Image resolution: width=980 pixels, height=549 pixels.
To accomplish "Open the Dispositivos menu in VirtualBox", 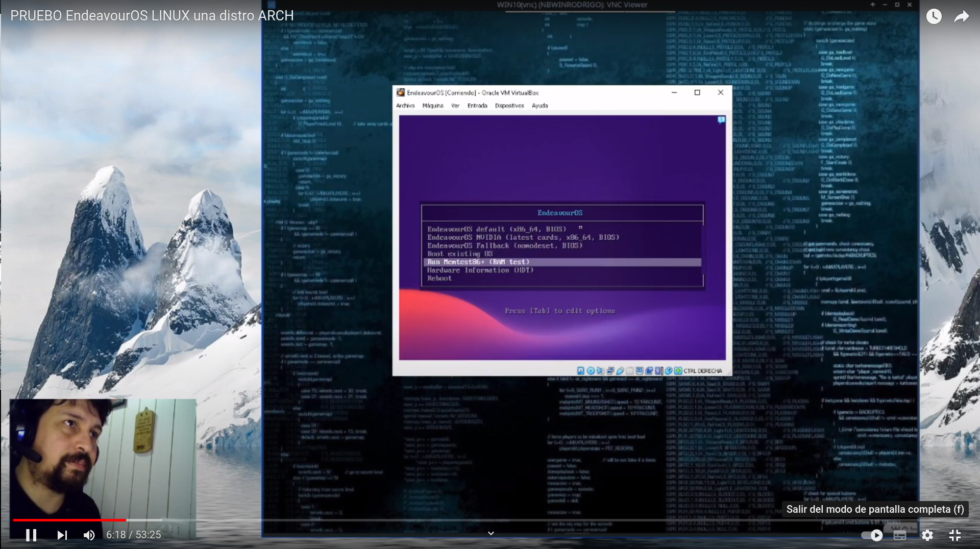I will (x=509, y=106).
